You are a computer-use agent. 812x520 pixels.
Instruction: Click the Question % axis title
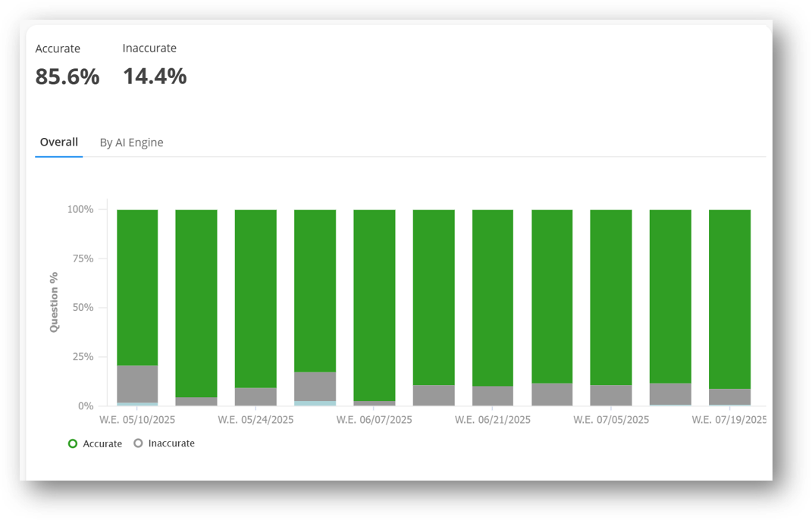point(54,302)
